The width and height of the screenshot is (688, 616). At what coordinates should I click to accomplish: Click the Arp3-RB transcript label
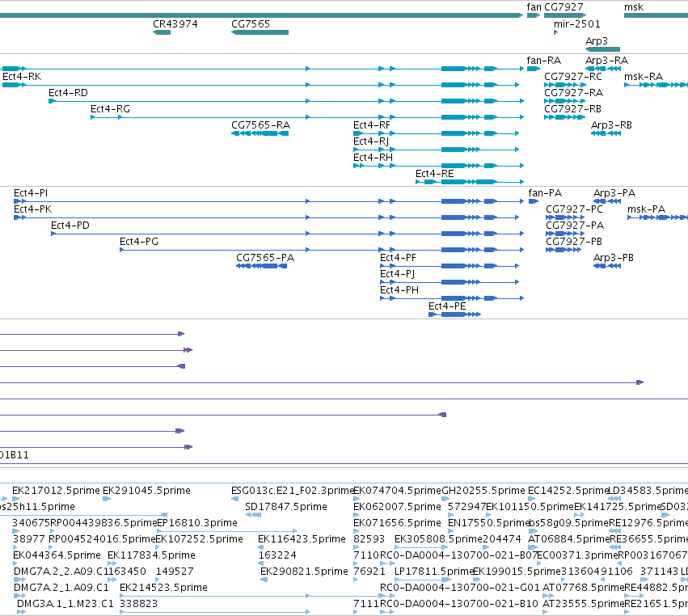point(612,125)
